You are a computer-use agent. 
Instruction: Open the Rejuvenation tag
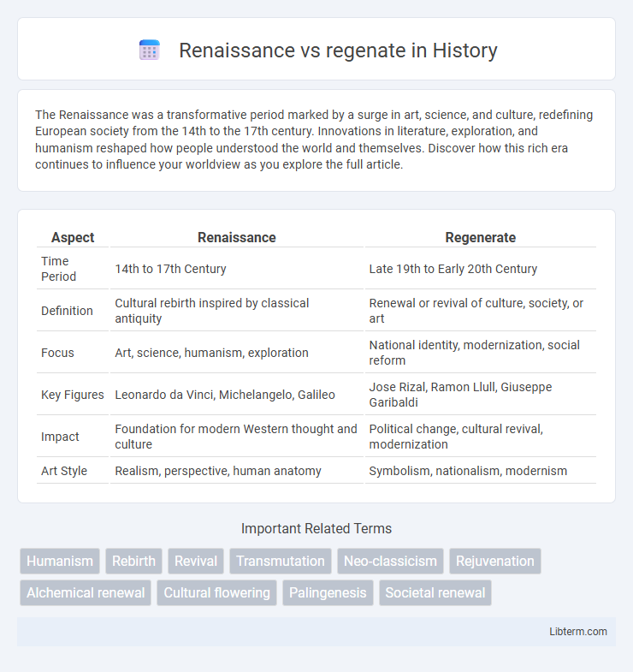click(x=495, y=561)
